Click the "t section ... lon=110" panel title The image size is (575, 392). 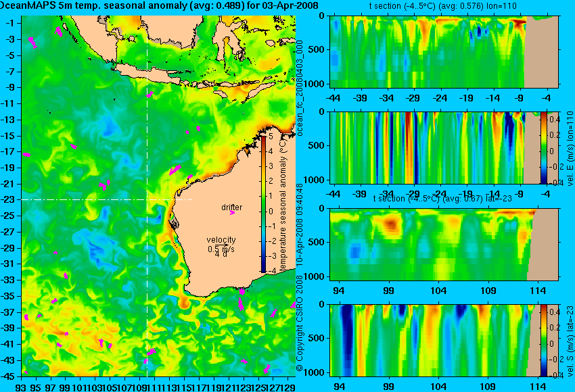tap(443, 6)
